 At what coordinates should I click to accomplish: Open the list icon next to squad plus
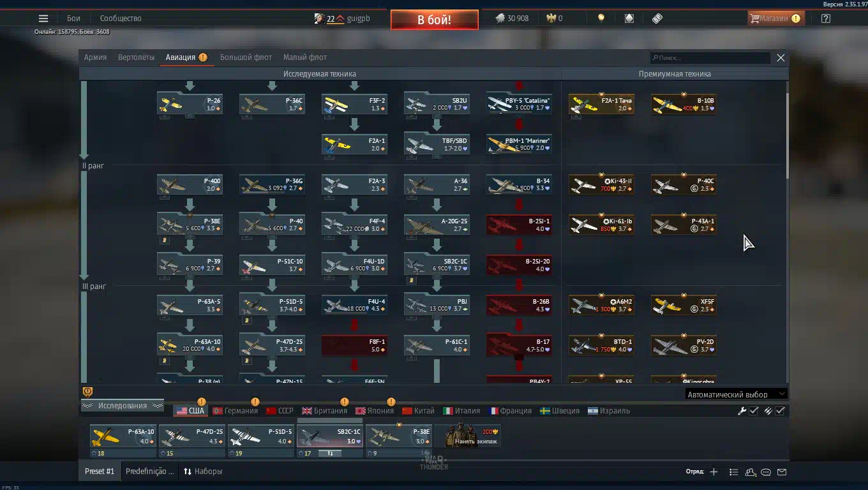734,472
